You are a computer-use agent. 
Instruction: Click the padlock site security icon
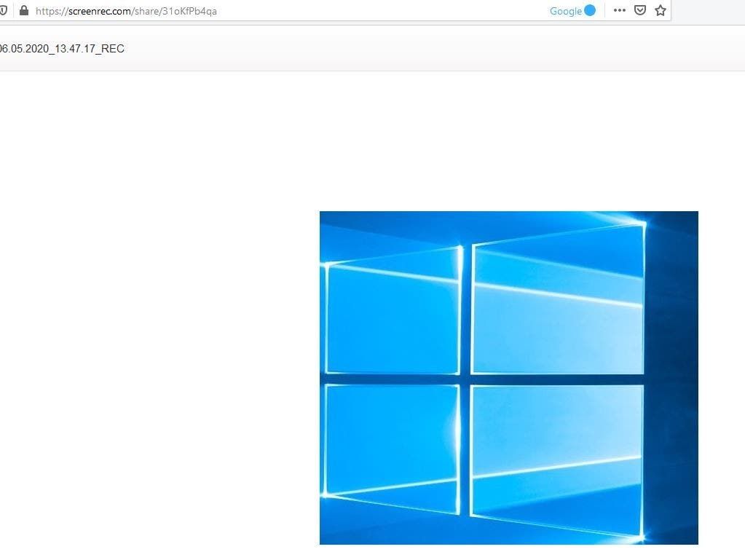[x=24, y=10]
